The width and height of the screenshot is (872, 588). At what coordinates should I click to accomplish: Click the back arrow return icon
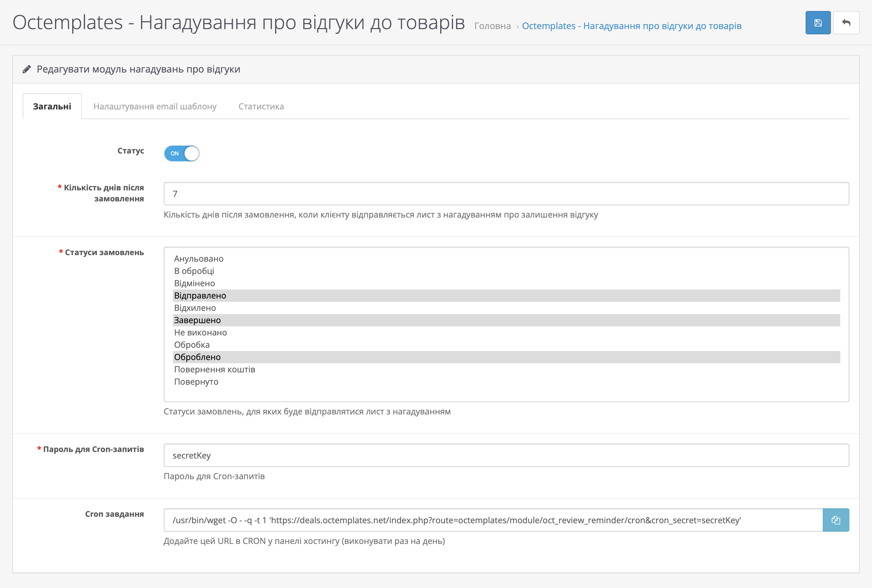click(846, 23)
